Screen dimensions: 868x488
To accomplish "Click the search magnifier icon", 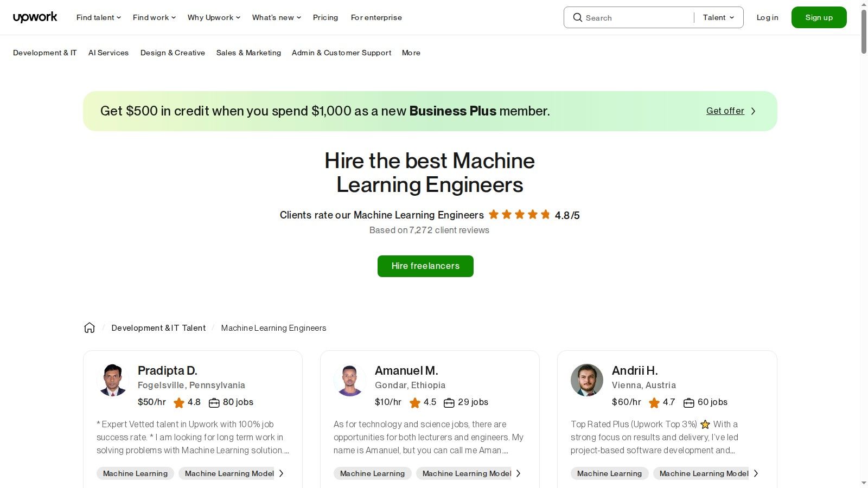I will click(x=578, y=17).
